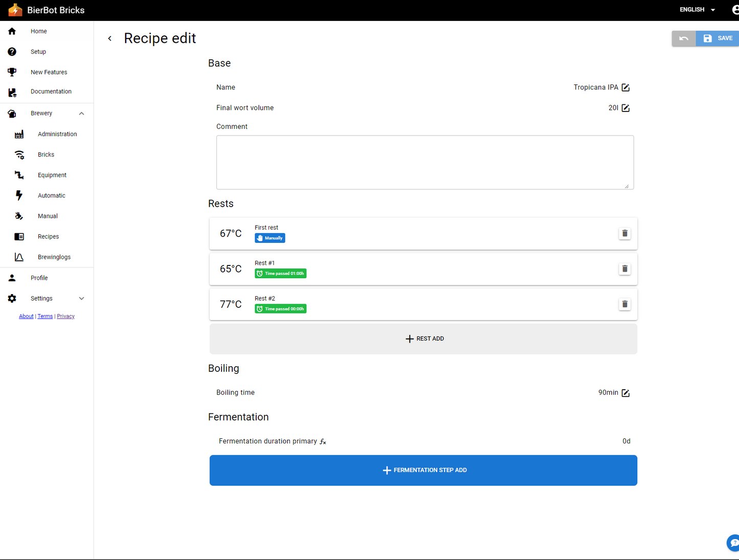Open Recipes in the sidebar
739x560 pixels.
pos(48,237)
